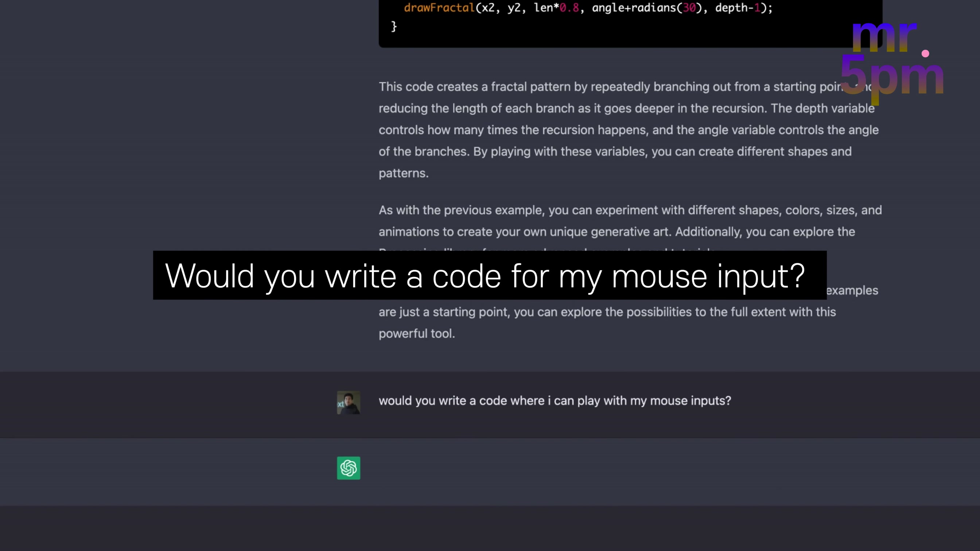Click the words 'powerful tool.'
The image size is (980, 551).
(x=417, y=333)
